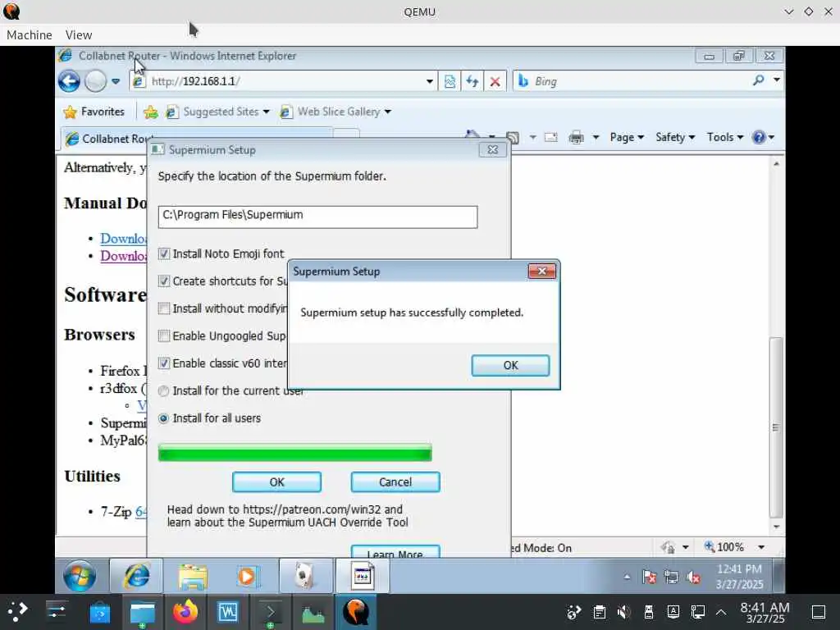Click the Compatibility View icon

[x=450, y=81]
